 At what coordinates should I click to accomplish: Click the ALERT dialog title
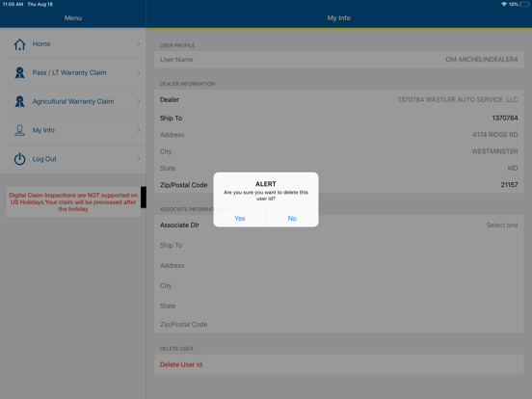pyautogui.click(x=266, y=184)
